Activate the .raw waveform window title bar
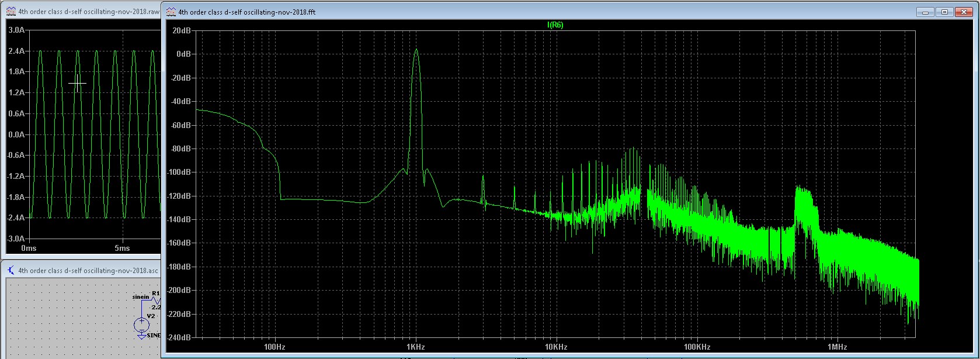 [x=82, y=12]
